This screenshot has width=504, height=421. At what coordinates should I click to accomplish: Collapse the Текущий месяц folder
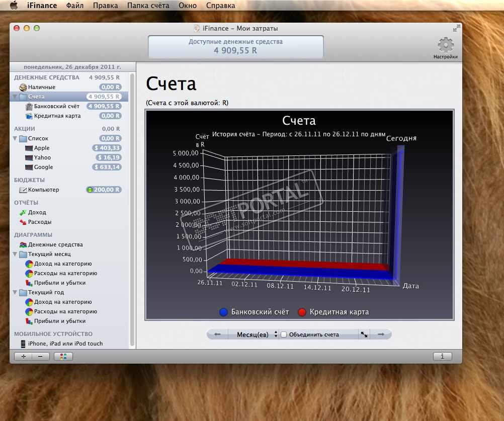(x=15, y=255)
